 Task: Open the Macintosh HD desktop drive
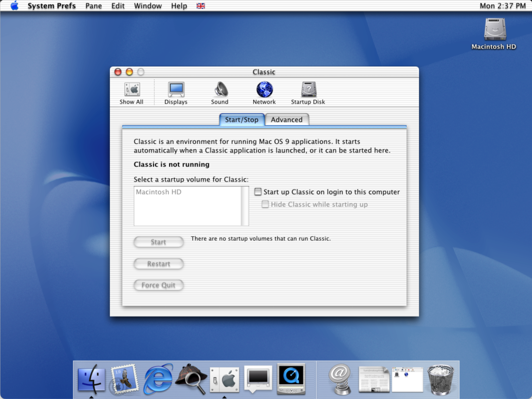495,30
